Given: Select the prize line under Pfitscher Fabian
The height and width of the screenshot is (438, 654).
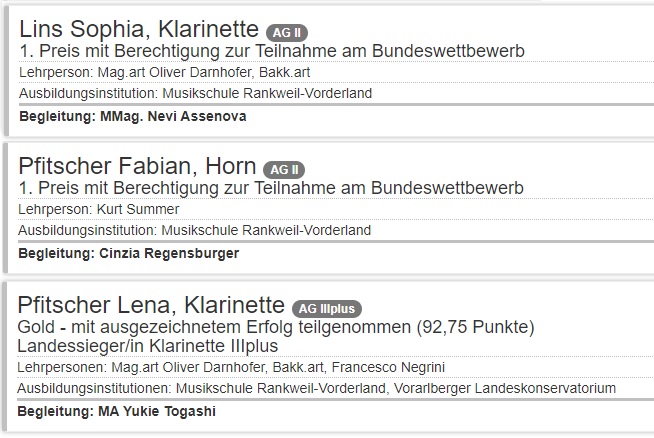Looking at the screenshot, I should click(271, 188).
